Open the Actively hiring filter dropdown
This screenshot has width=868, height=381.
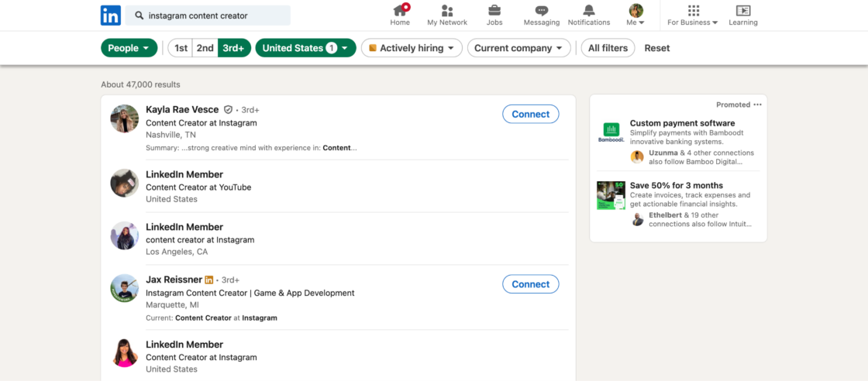(x=412, y=48)
